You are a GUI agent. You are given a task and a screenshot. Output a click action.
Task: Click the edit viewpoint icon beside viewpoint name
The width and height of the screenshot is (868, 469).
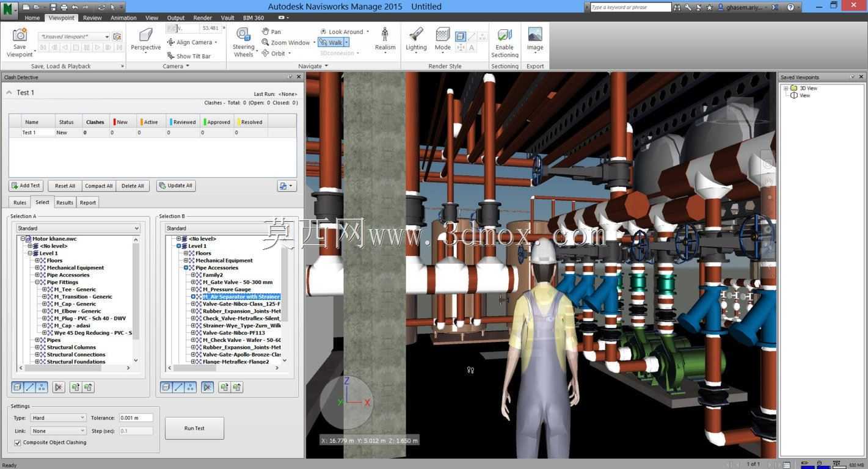[x=117, y=37]
